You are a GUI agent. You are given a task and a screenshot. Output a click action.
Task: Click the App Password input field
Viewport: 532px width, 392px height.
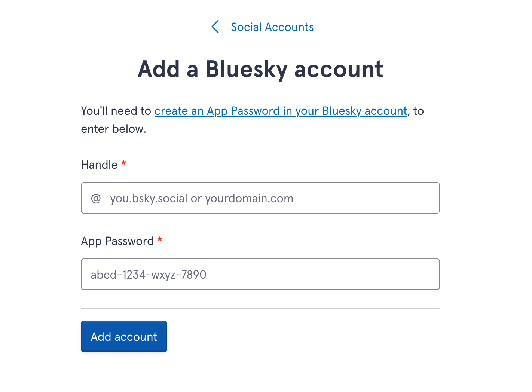tap(260, 274)
